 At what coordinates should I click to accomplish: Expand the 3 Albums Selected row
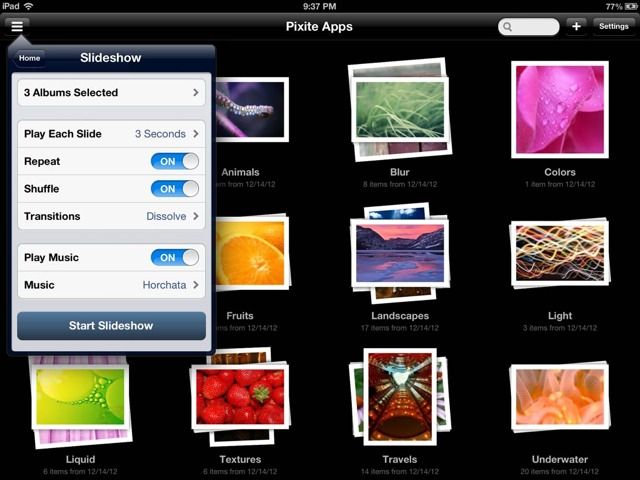tap(111, 93)
